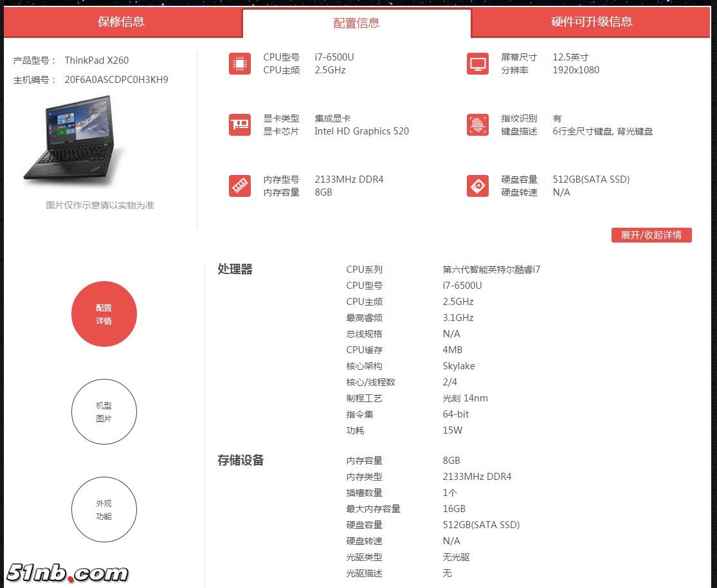The image size is (717, 588).
Task: Click the max turbo value 3.1GHz
Action: [458, 318]
